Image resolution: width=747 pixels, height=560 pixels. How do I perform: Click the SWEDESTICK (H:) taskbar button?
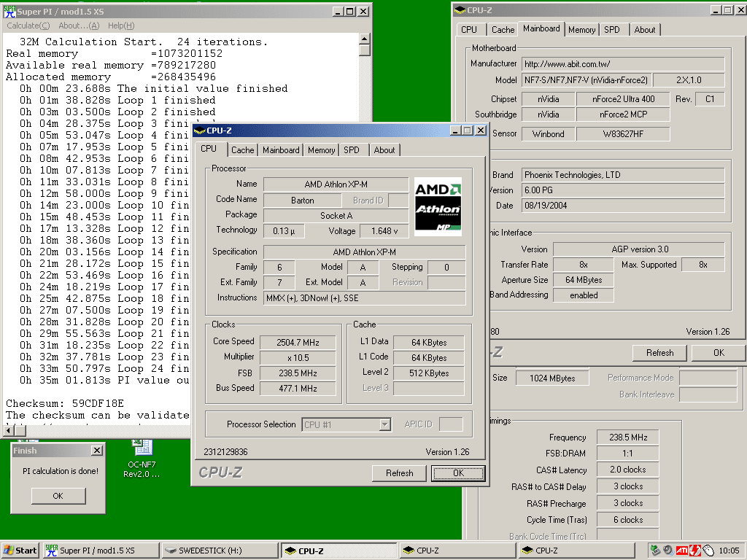(220, 551)
